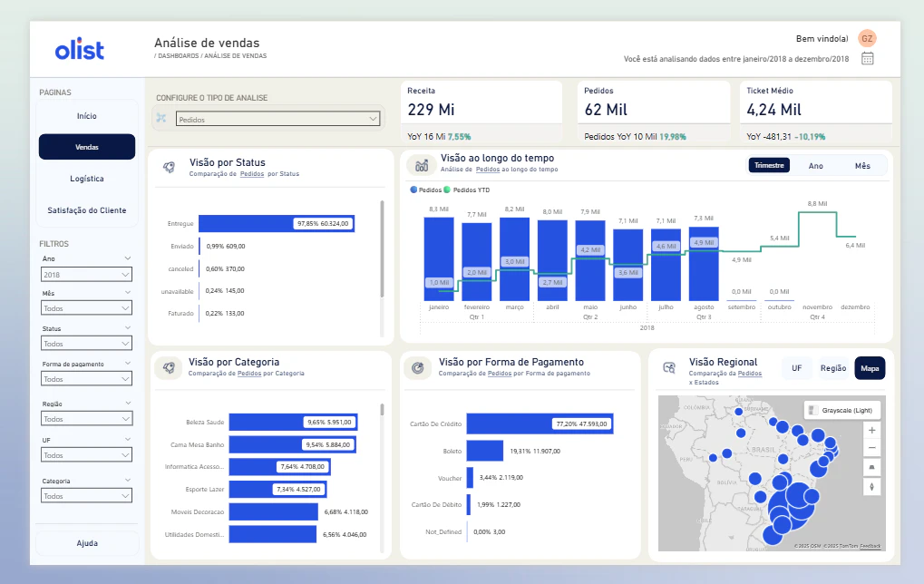The height and width of the screenshot is (584, 924).
Task: Click the rocket icon in Visão por Status
Action: coord(170,168)
